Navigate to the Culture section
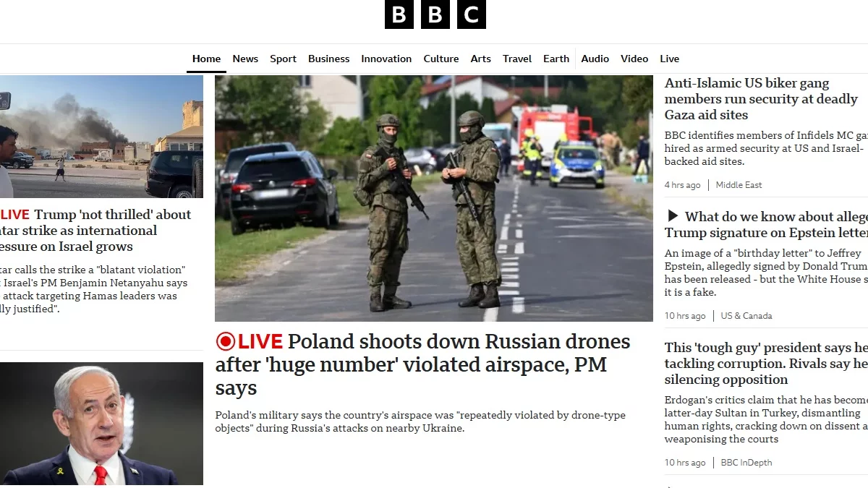Screen dimensions: 868x488 click(x=441, y=59)
